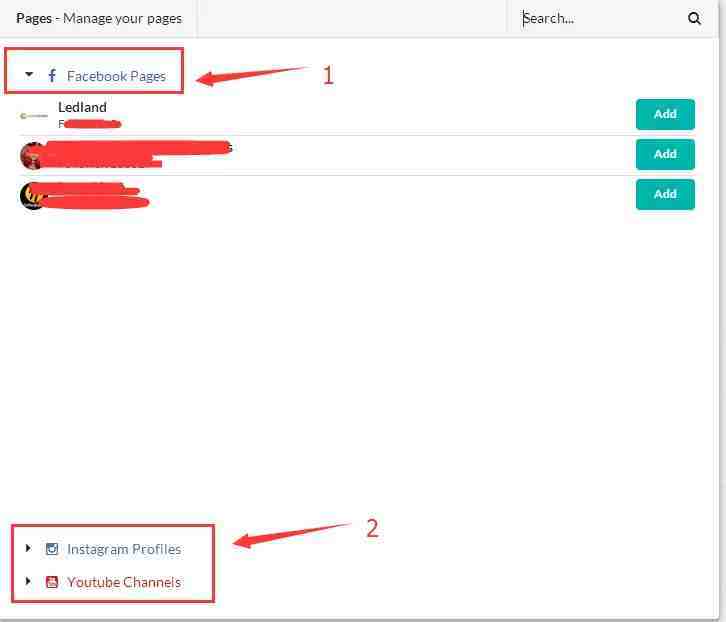
Task: Click the Ledland page logo thumbnail
Action: [34, 115]
